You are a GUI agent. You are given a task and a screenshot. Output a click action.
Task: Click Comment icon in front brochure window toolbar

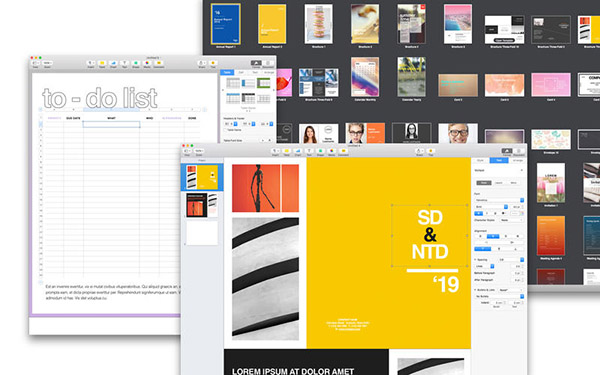coord(344,151)
